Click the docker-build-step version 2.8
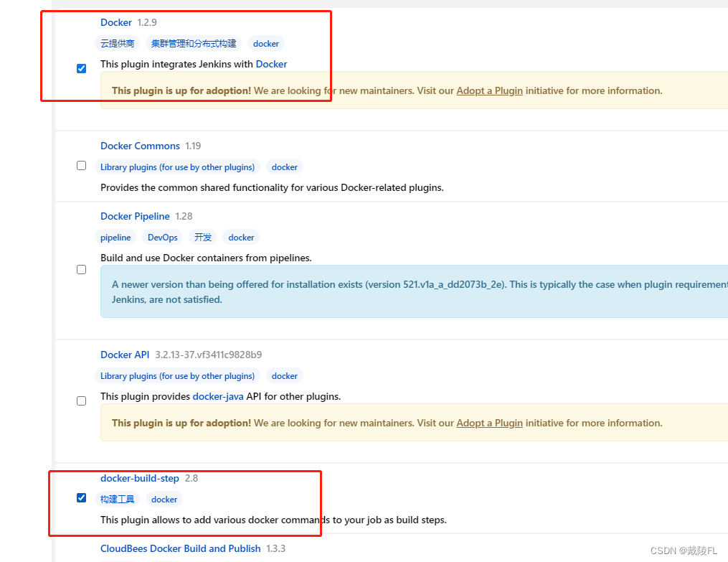The width and height of the screenshot is (728, 562). [192, 479]
